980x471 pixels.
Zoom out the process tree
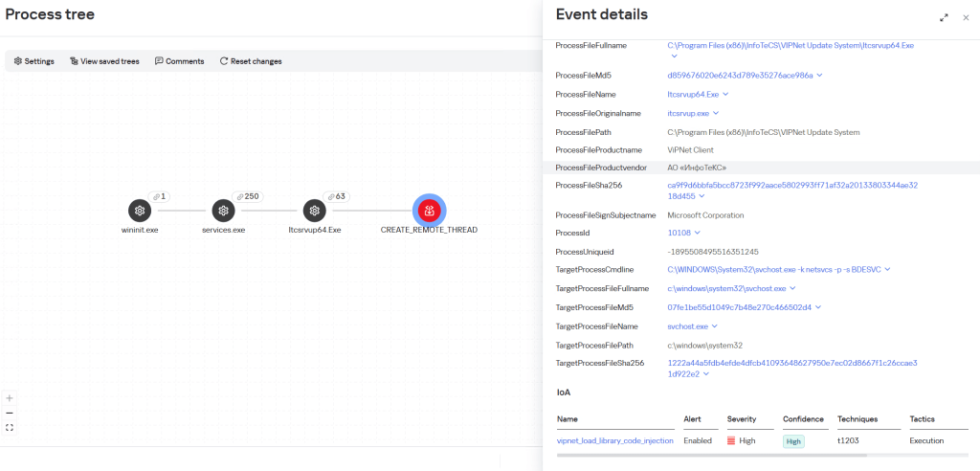click(x=10, y=413)
